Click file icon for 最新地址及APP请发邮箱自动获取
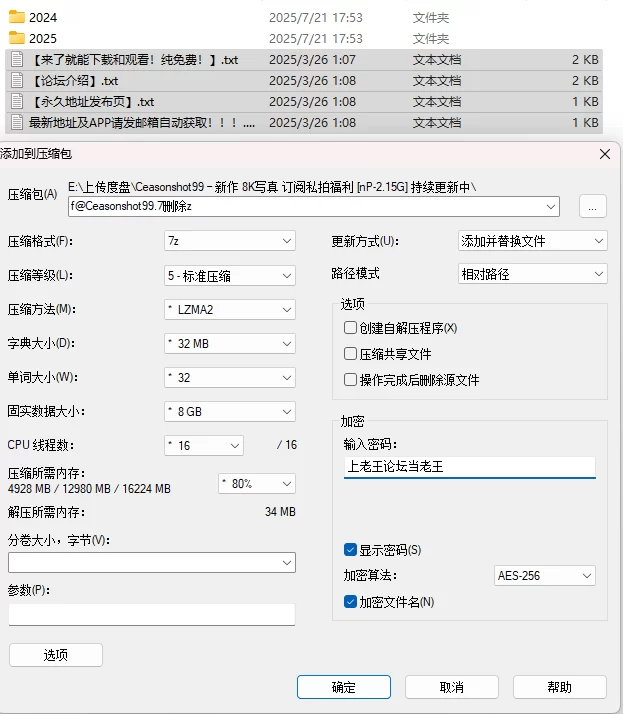623x714 pixels. coord(17,122)
